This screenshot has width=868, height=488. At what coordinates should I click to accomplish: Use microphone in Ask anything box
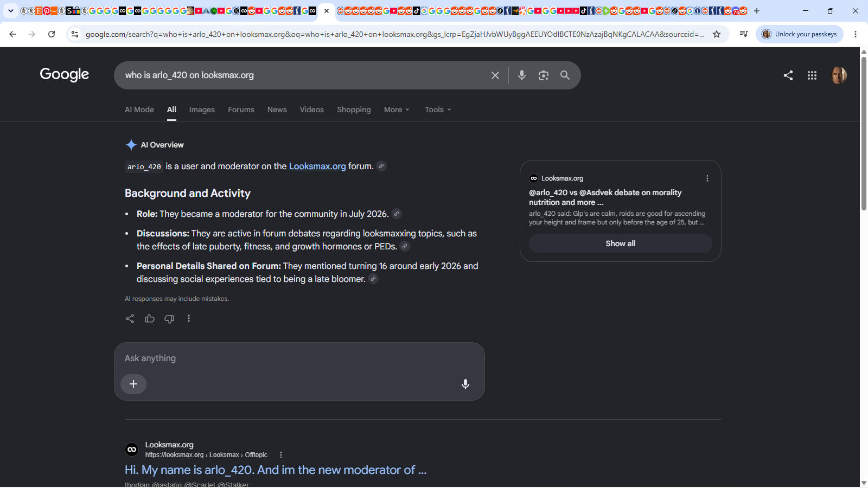coord(465,384)
